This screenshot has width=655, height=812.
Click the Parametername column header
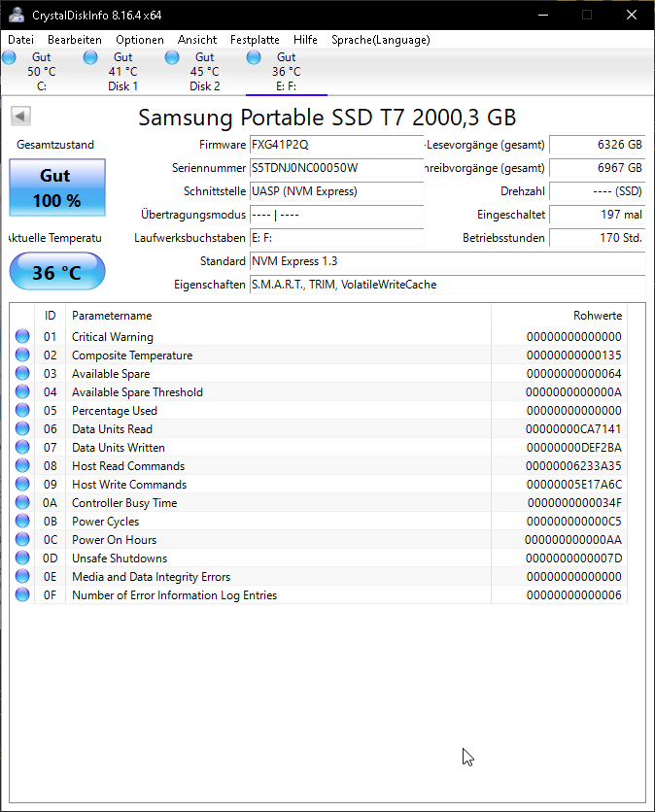[x=278, y=316]
